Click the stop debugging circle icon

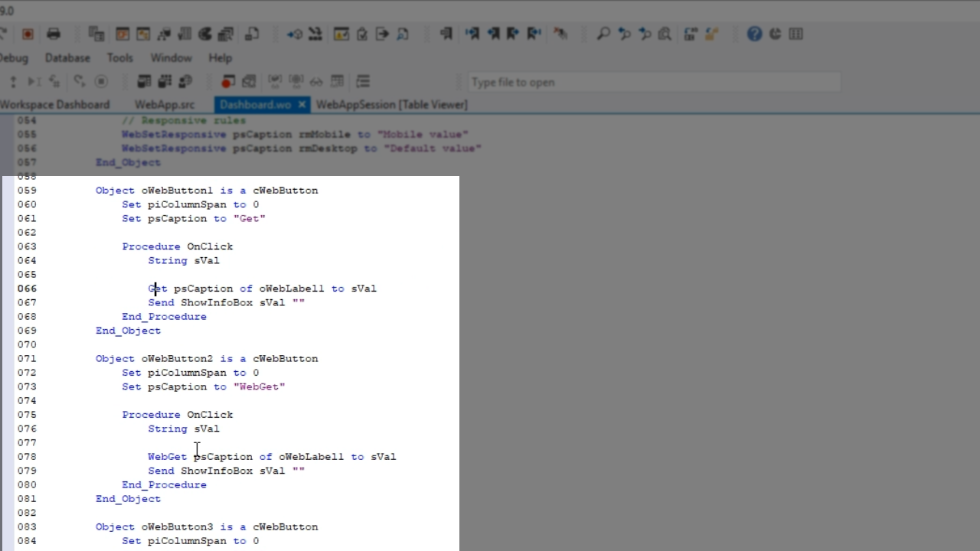point(101,81)
